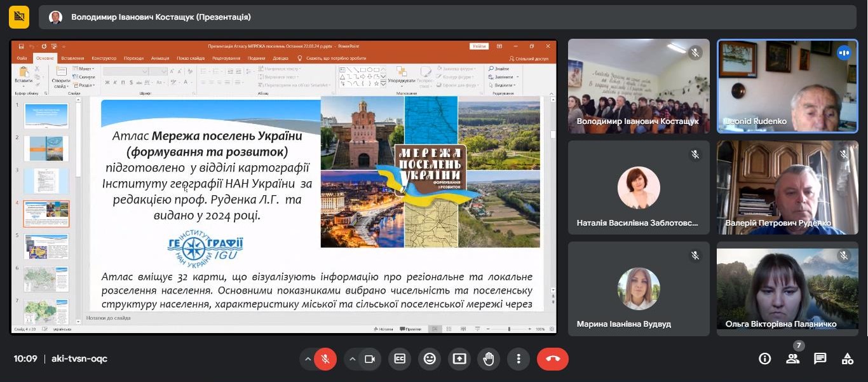
Task: Click the Спільний доступ share button
Action: (x=529, y=58)
